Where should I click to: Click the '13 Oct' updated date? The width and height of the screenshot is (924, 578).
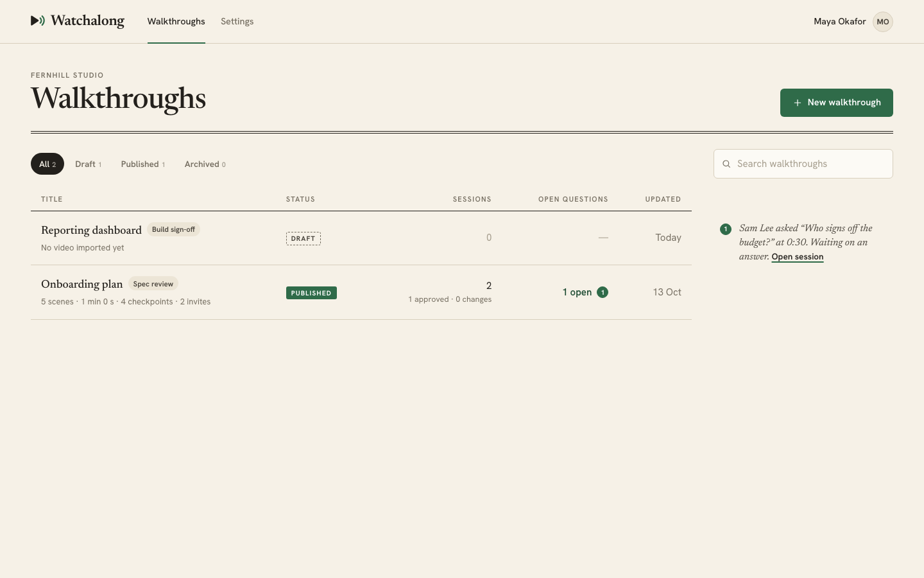pos(667,292)
